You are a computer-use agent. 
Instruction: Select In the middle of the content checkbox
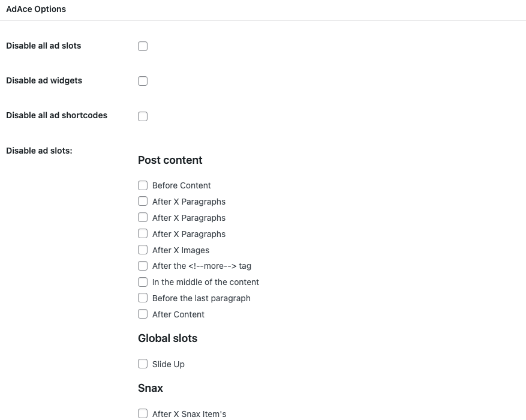[143, 282]
